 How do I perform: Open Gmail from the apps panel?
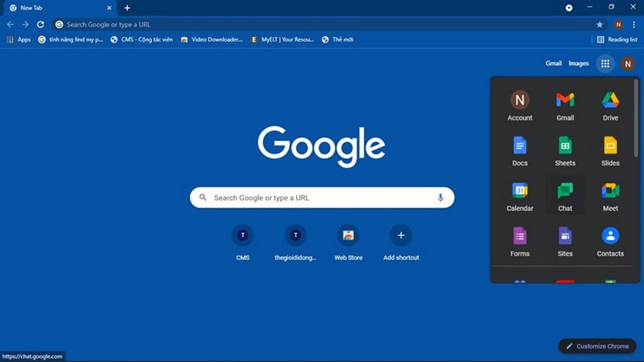click(x=565, y=106)
